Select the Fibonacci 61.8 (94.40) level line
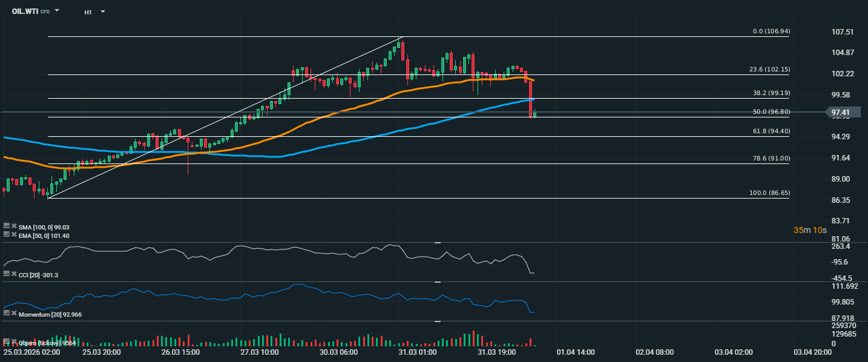The image size is (868, 362). tap(424, 137)
